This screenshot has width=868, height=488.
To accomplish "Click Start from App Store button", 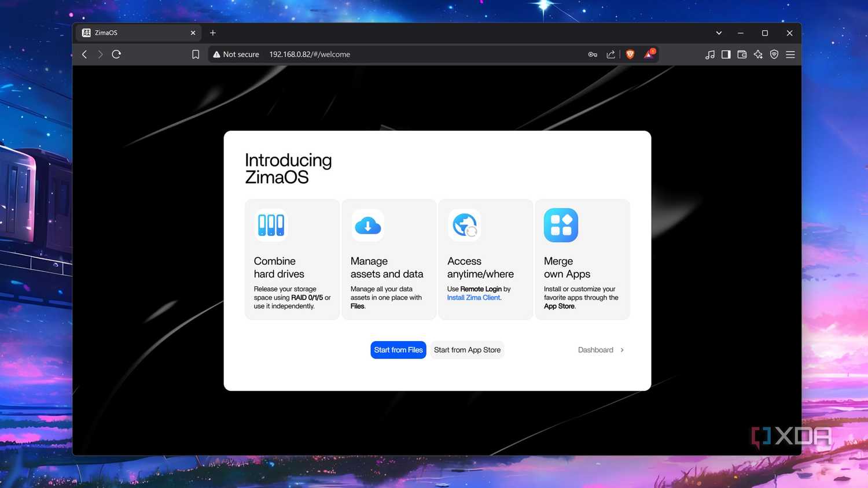I will coord(467,350).
